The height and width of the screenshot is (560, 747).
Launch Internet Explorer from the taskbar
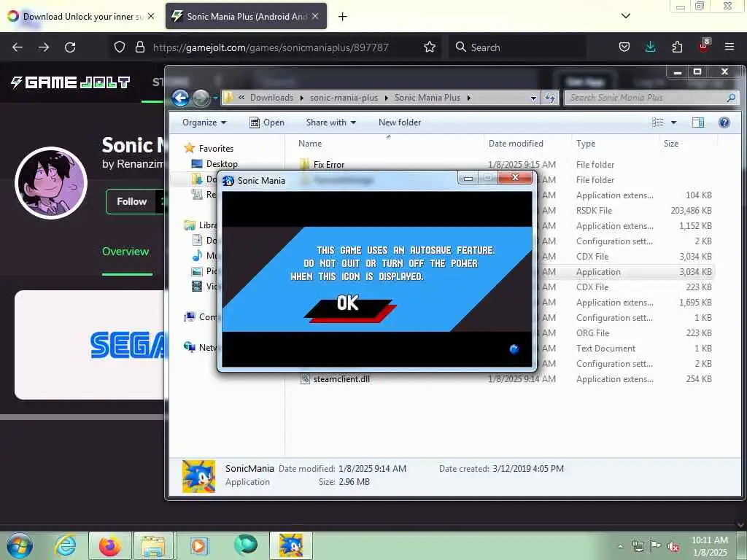(65, 545)
